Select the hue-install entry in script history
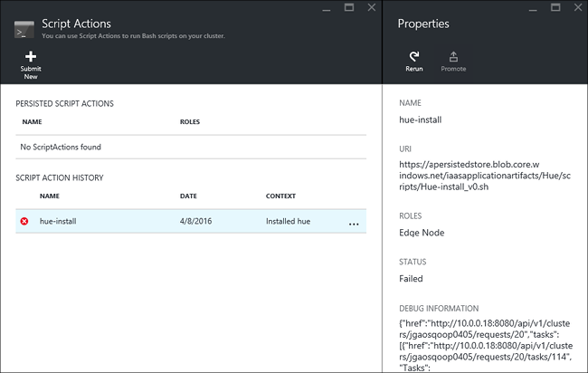The width and height of the screenshot is (588, 373). 58,222
